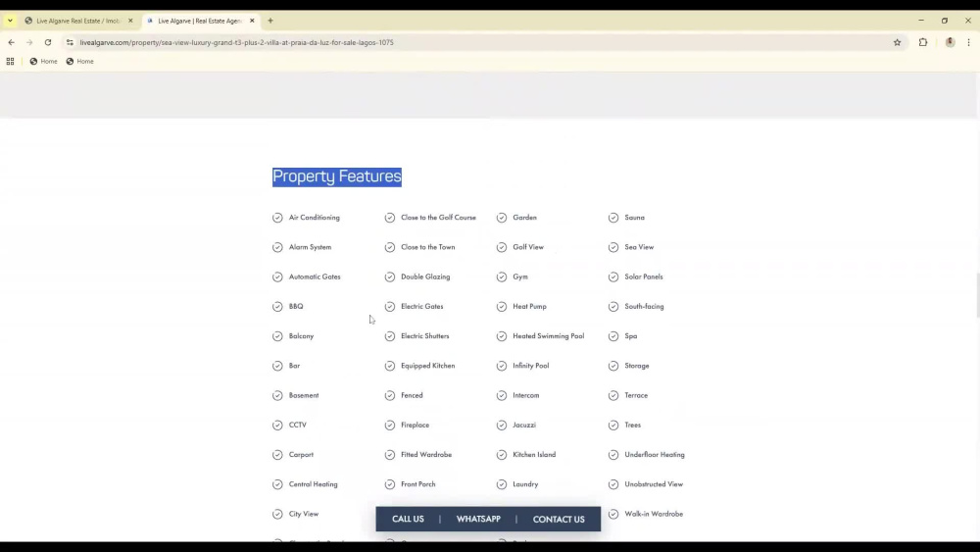Click the Trees feature text
The width and height of the screenshot is (980, 552).
[632, 426]
